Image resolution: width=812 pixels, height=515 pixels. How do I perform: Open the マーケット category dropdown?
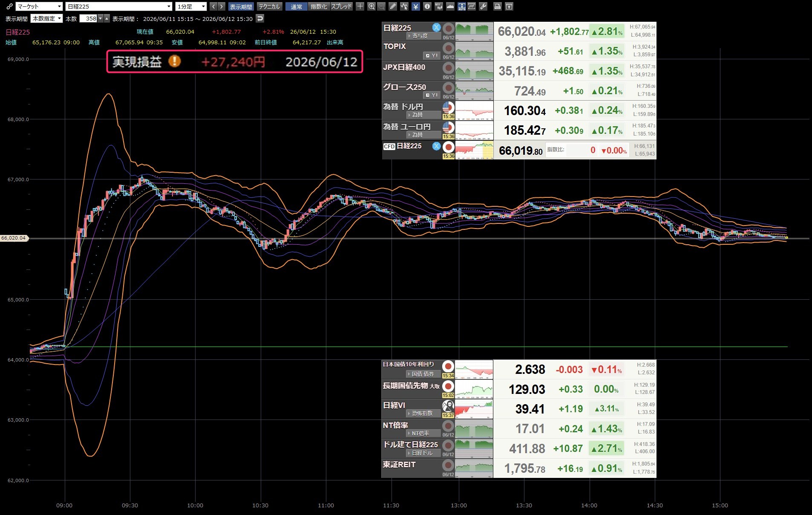coord(39,6)
